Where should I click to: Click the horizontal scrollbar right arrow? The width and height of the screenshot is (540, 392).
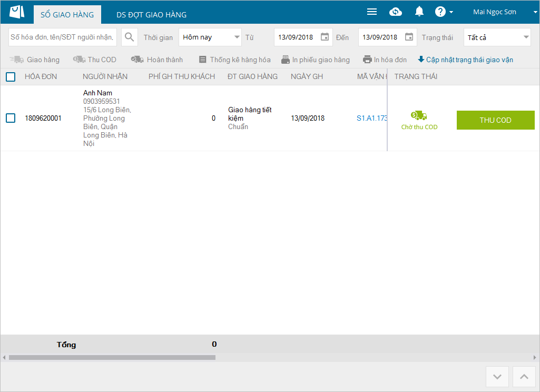(x=535, y=358)
